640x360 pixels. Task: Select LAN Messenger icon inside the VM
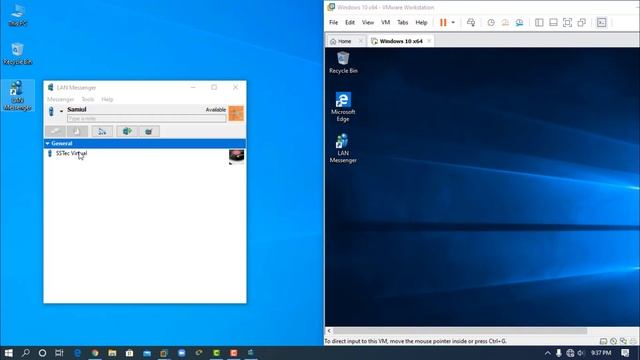[x=343, y=149]
